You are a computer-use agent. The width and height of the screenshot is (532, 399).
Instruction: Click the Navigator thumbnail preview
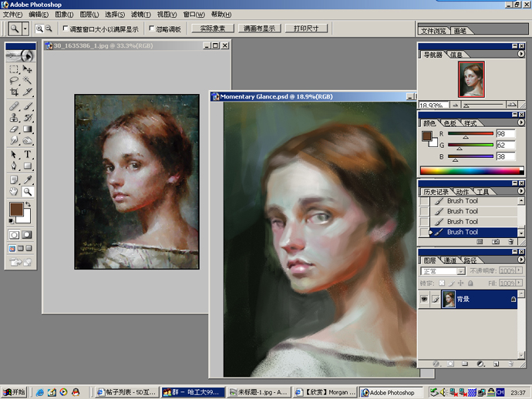(x=471, y=79)
